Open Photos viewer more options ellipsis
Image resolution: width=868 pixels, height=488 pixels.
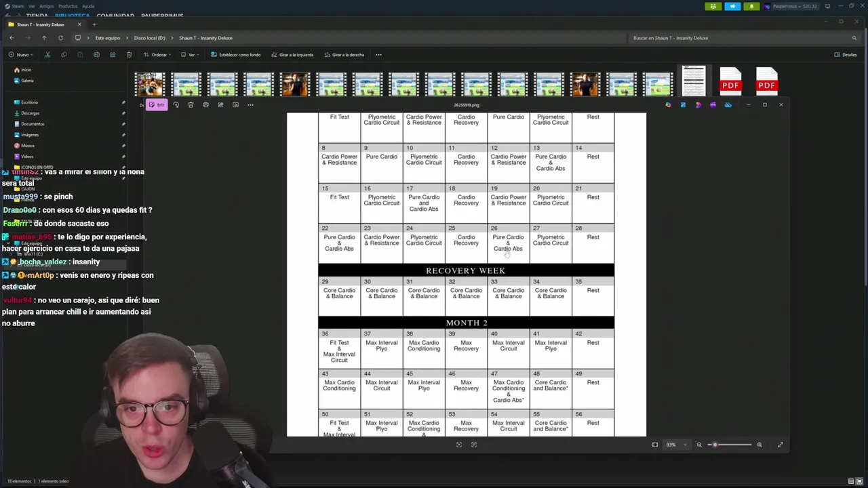click(250, 105)
